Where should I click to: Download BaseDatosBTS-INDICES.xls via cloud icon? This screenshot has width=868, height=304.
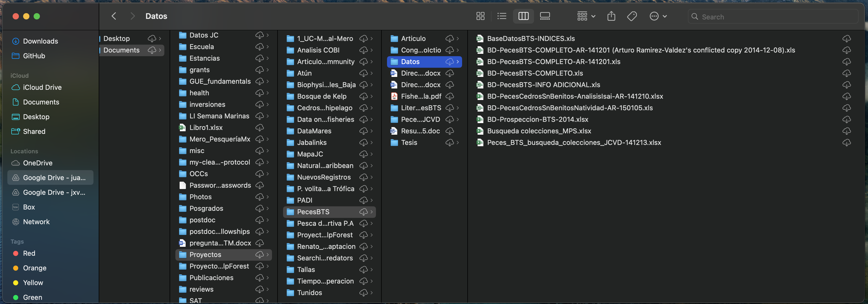(x=846, y=39)
